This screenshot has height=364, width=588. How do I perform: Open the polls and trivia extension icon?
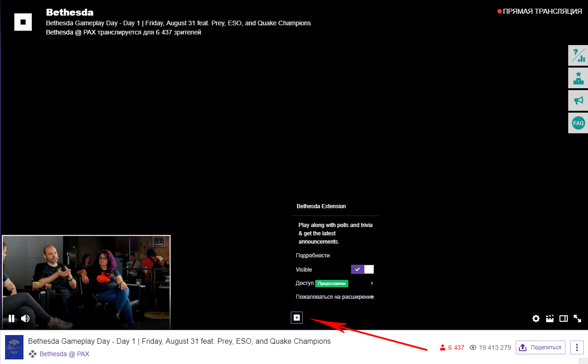(x=578, y=56)
